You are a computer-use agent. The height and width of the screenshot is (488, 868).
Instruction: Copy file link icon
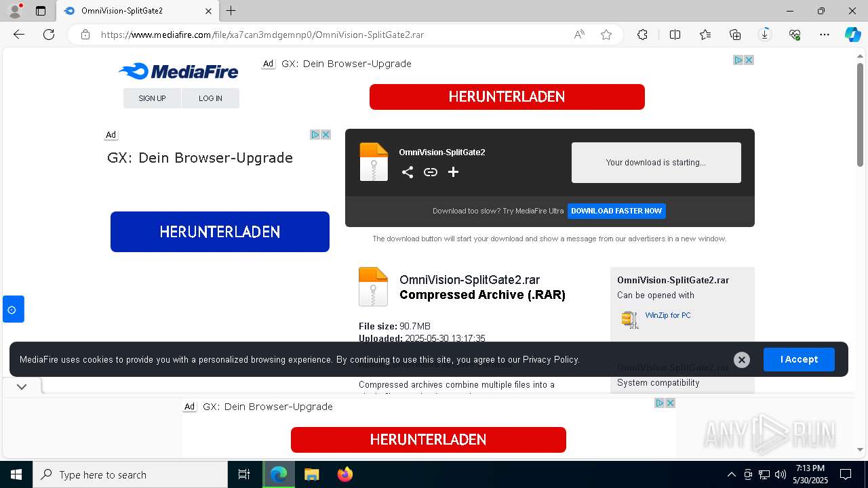[x=431, y=172]
